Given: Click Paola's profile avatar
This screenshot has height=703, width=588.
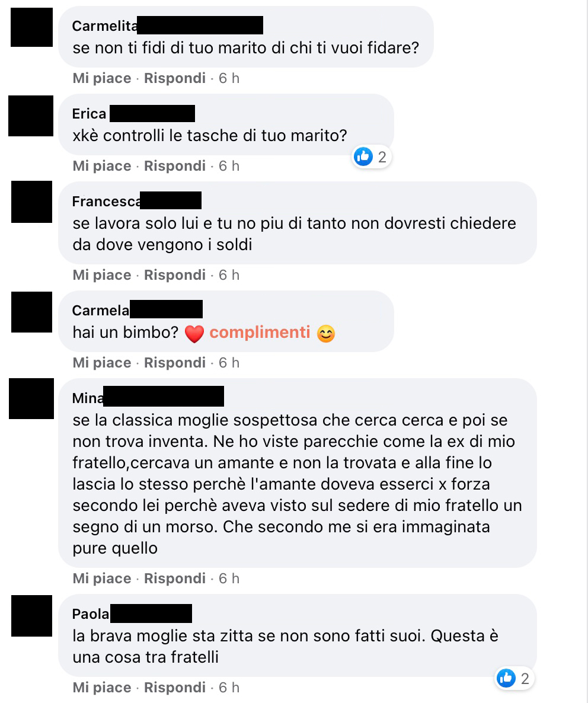Looking at the screenshot, I should point(32,616).
